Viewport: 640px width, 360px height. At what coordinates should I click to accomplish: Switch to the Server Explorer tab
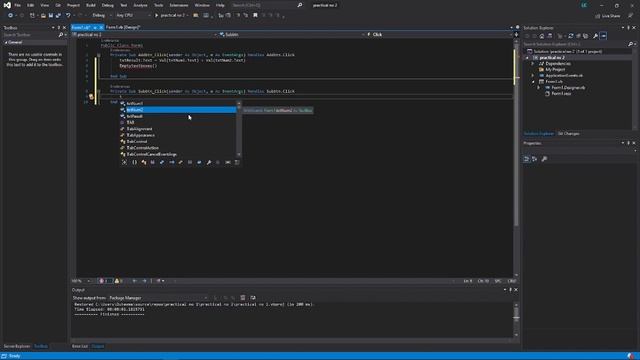click(17, 347)
